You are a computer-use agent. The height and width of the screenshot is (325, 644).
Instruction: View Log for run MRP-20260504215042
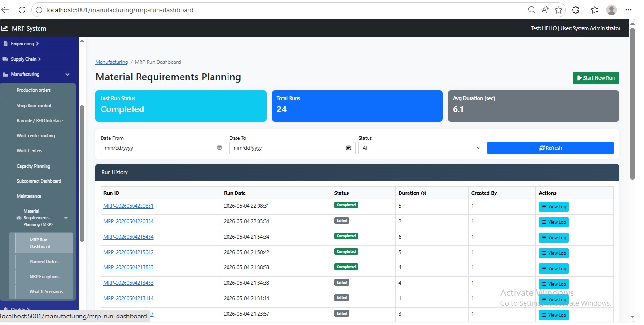(553, 253)
